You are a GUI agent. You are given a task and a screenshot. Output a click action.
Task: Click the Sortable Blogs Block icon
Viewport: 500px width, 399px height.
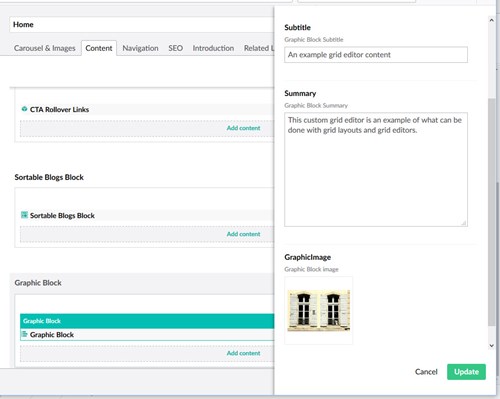pos(24,215)
